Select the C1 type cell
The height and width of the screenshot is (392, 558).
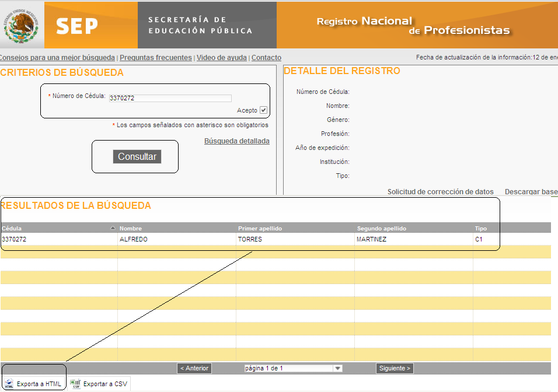pyautogui.click(x=479, y=239)
